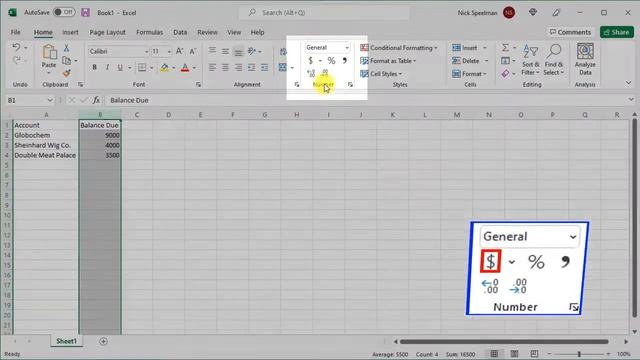Expand Cell Styles menu

381,74
